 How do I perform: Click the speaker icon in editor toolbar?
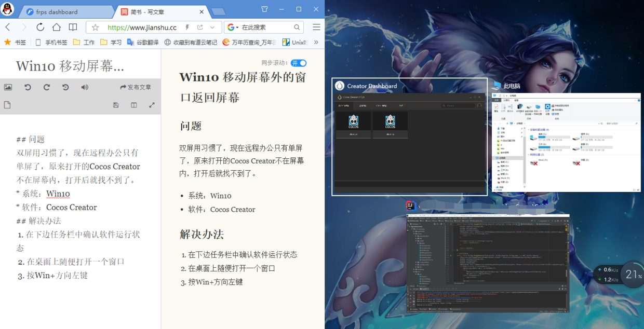pyautogui.click(x=85, y=87)
